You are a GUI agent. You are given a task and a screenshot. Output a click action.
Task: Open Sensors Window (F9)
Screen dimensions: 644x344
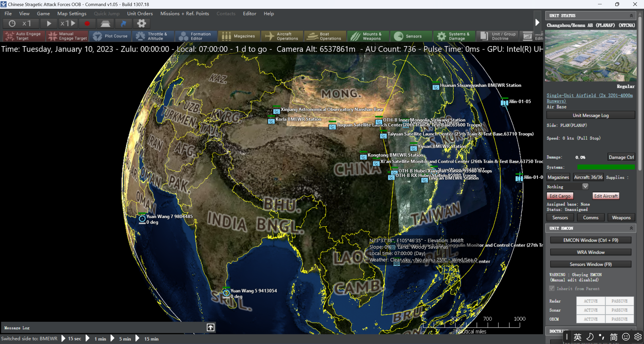(591, 264)
